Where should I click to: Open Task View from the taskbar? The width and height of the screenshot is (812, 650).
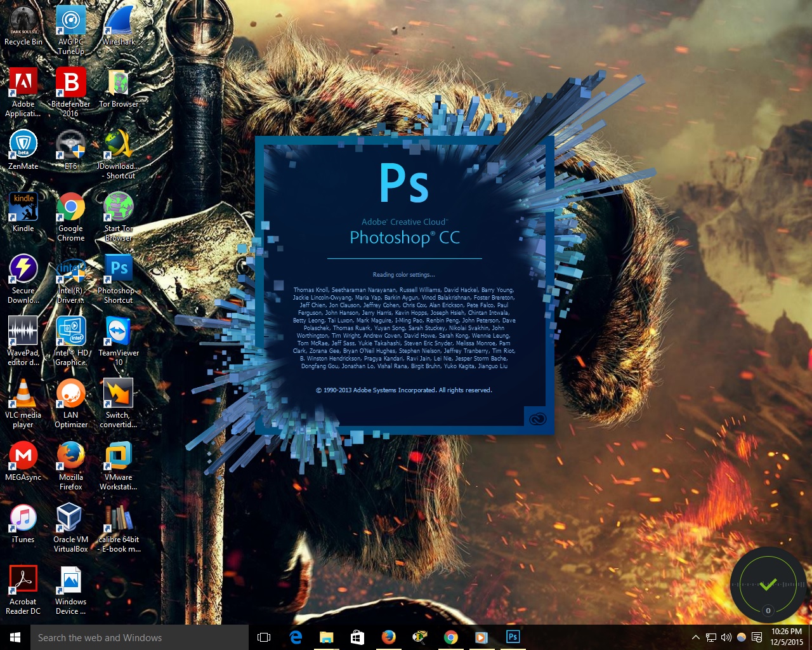click(264, 637)
